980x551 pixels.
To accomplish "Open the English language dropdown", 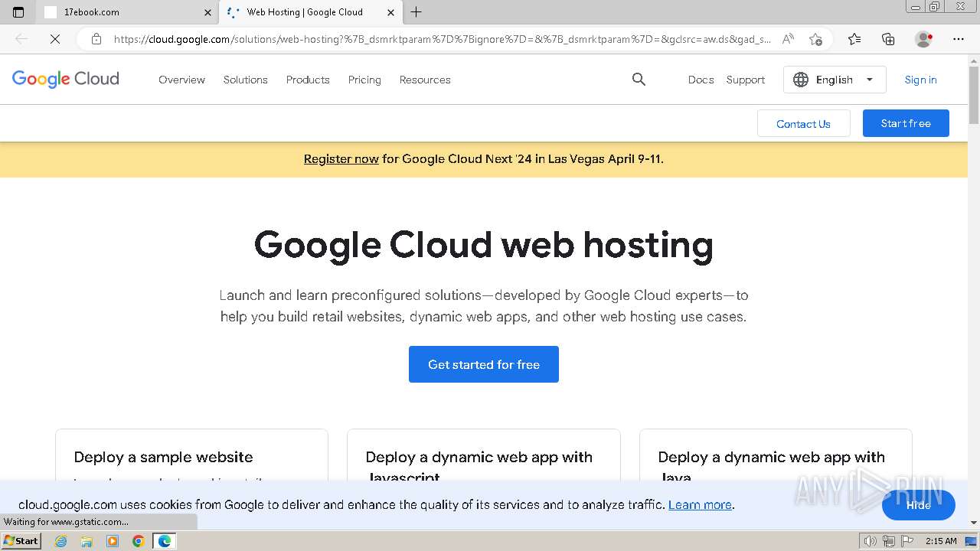I will [835, 80].
